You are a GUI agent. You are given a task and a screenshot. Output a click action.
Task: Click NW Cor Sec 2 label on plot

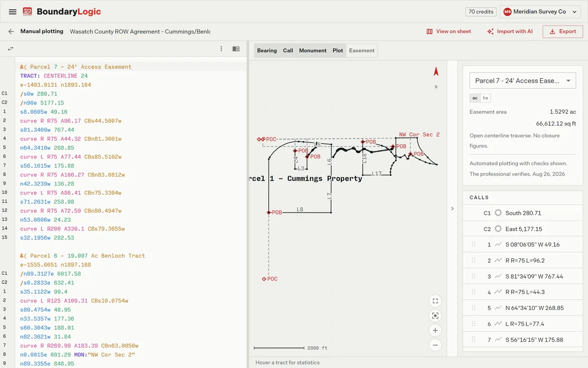419,134
